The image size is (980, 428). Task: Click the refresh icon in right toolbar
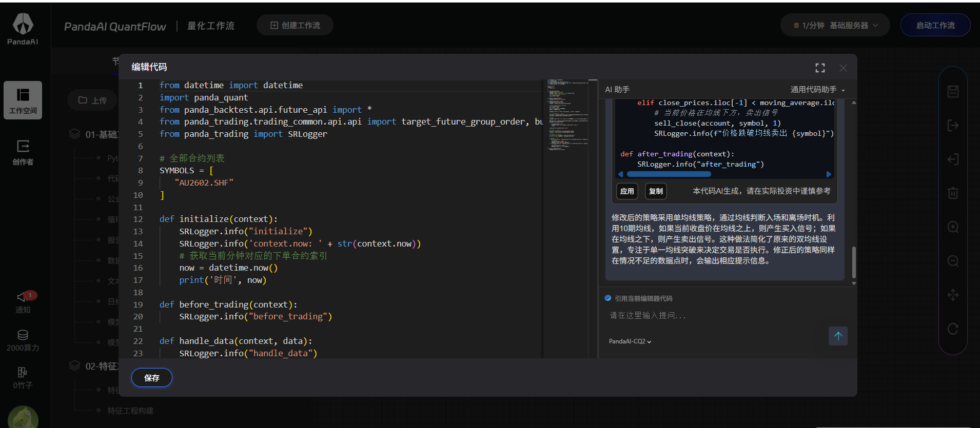(x=953, y=329)
